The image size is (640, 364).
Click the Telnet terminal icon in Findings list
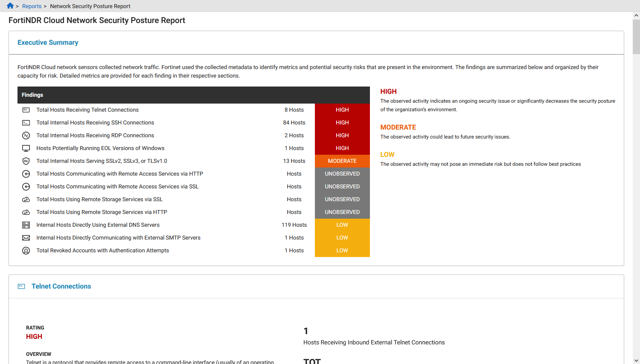coord(26,110)
